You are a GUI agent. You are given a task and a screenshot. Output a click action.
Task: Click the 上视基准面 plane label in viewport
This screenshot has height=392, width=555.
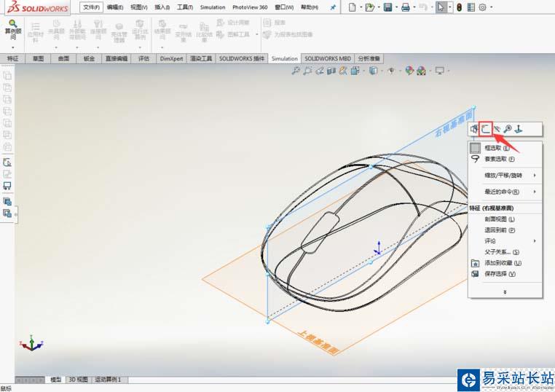pos(318,342)
